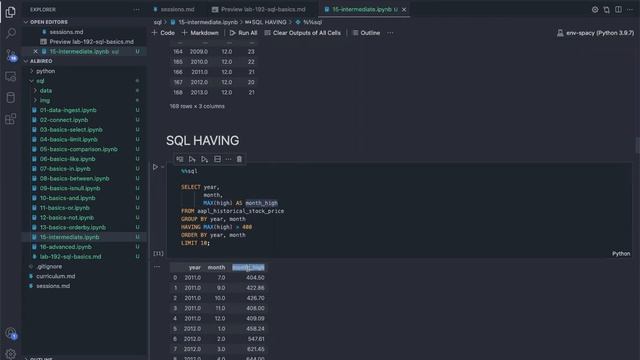Run the SQL HAVING cell
Image resolution: width=640 pixels, height=360 pixels.
click(x=155, y=167)
